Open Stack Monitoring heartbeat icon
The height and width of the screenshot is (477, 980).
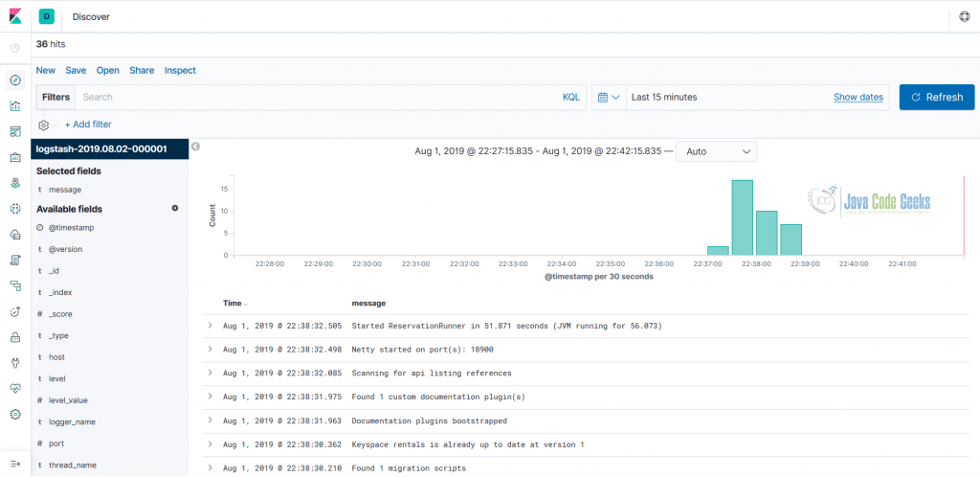click(x=15, y=388)
